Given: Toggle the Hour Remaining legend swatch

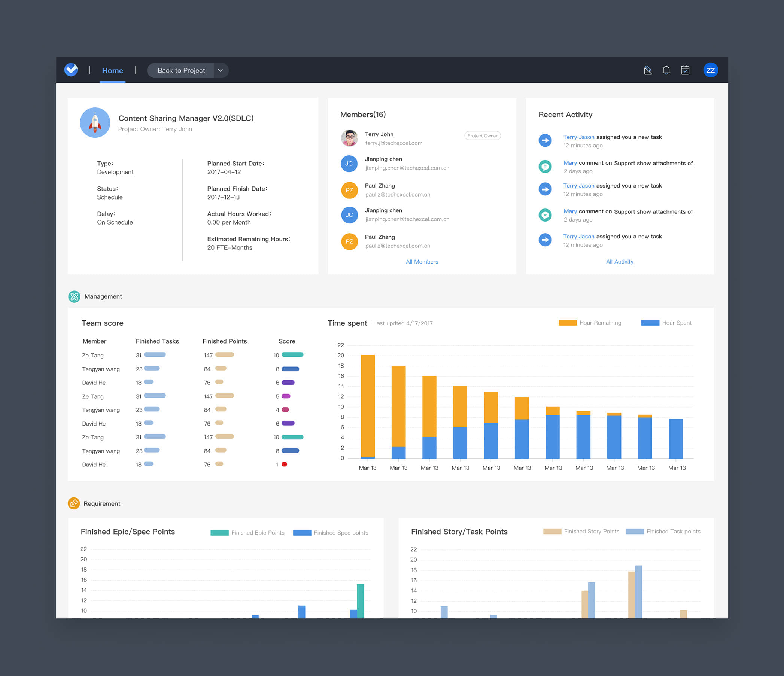Looking at the screenshot, I should pos(567,323).
